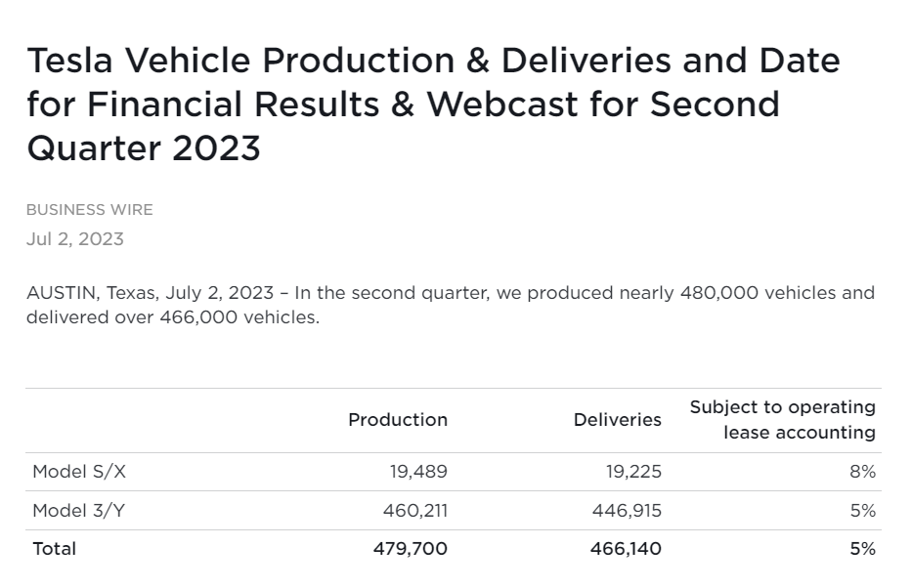The width and height of the screenshot is (912, 588).
Task: Click Model 3/Y production value 460,211
Action: pos(414,511)
